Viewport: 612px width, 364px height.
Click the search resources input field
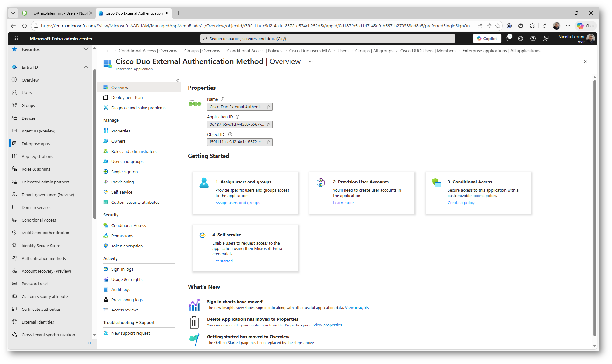[x=328, y=39]
